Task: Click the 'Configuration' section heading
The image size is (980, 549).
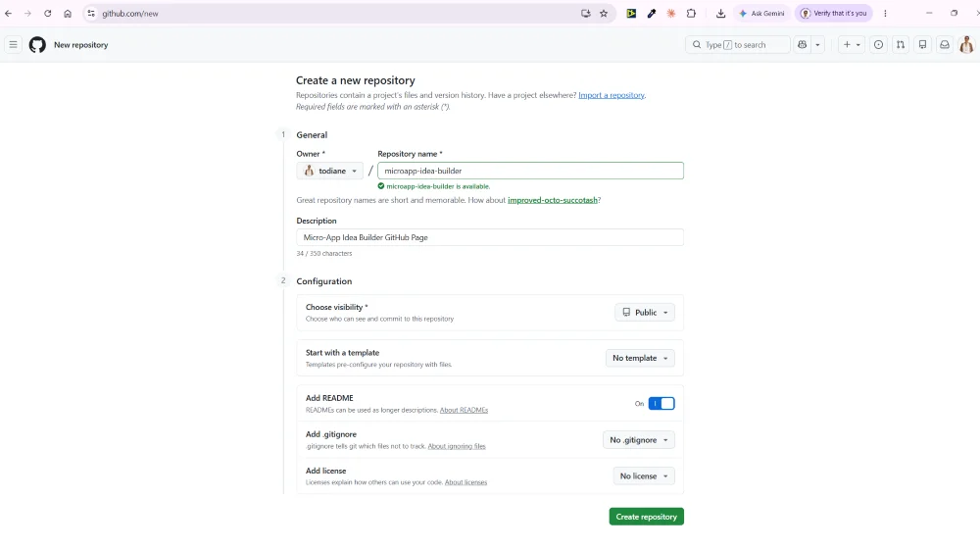Action: pyautogui.click(x=323, y=281)
